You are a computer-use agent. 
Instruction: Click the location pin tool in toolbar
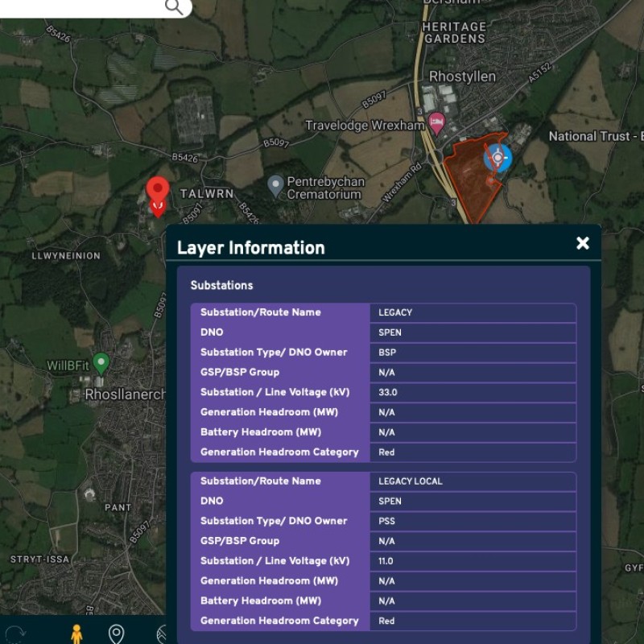[x=116, y=634]
